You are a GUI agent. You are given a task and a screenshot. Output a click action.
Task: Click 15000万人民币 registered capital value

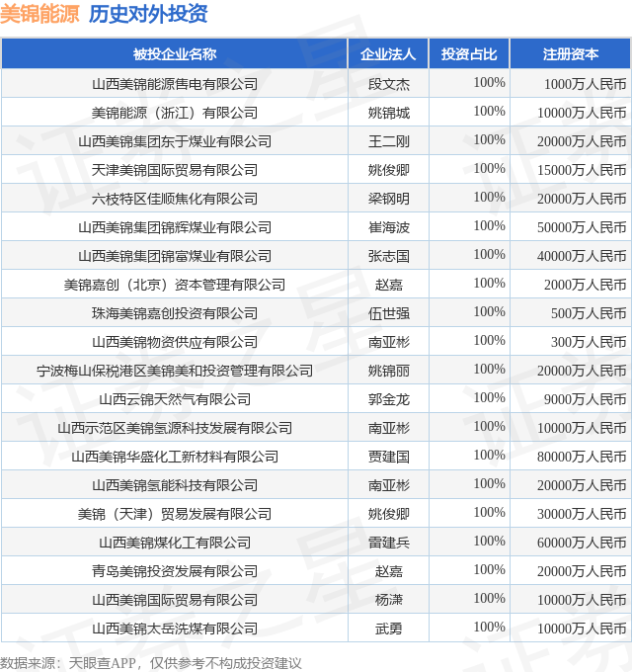582,170
